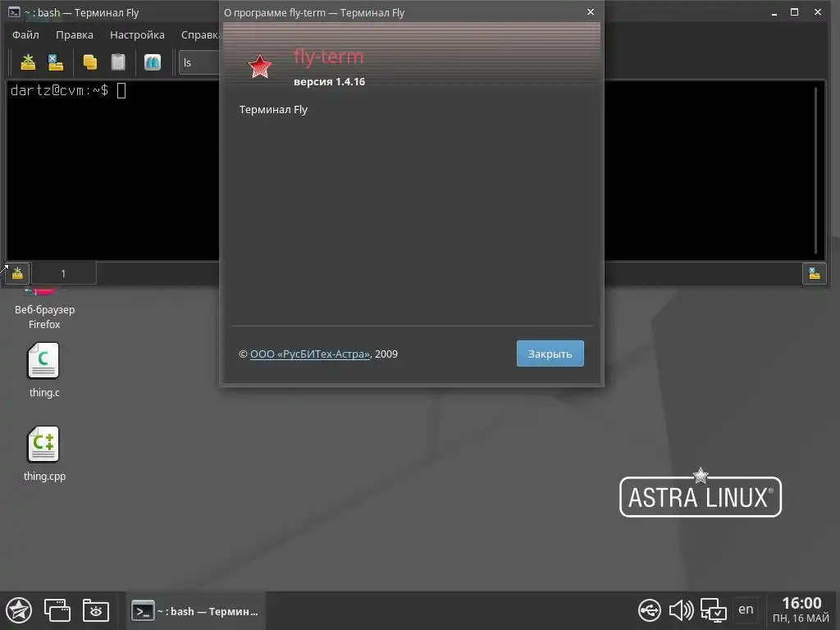This screenshot has width=840, height=630.
Task: Select the thing.cpp desktop file
Action: (x=44, y=454)
